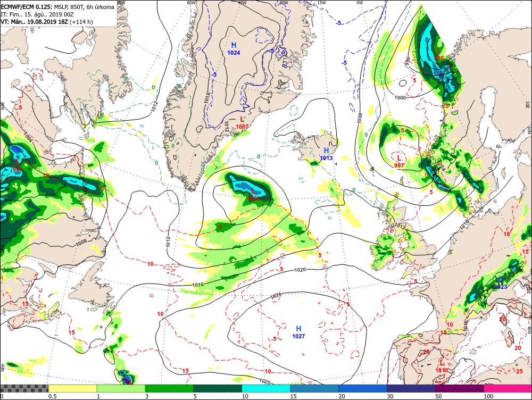
Task: Click the pink above-100 mm legend swatch
Action: coord(508,388)
